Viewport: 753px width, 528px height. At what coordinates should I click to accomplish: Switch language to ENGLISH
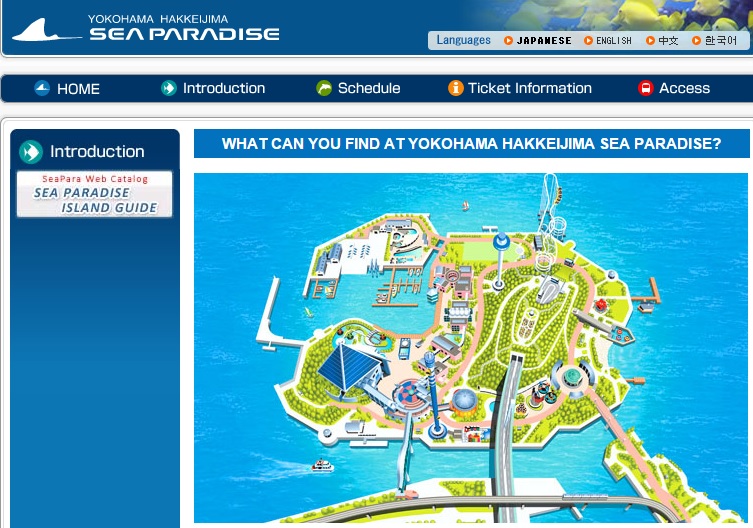(613, 41)
